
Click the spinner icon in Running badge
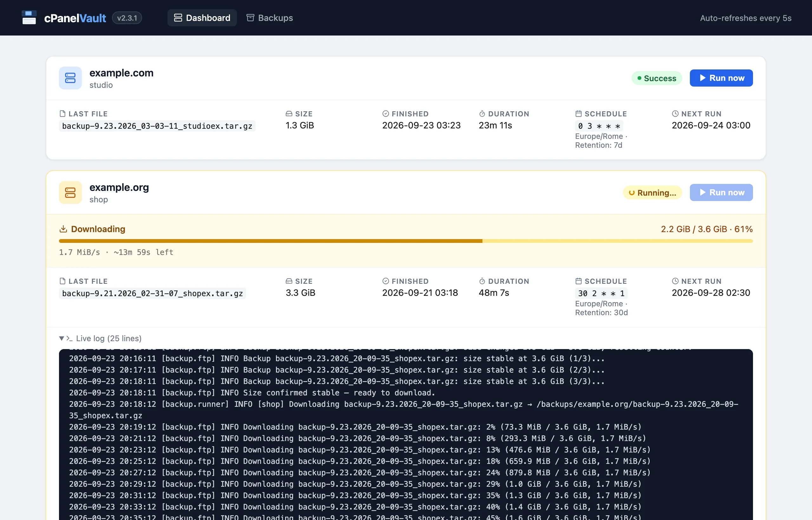tap(632, 193)
